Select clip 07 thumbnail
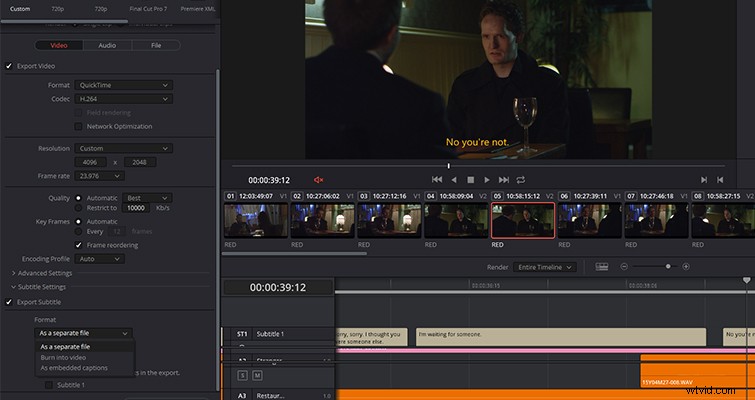Screen dimensions: 755x400 pos(657,220)
